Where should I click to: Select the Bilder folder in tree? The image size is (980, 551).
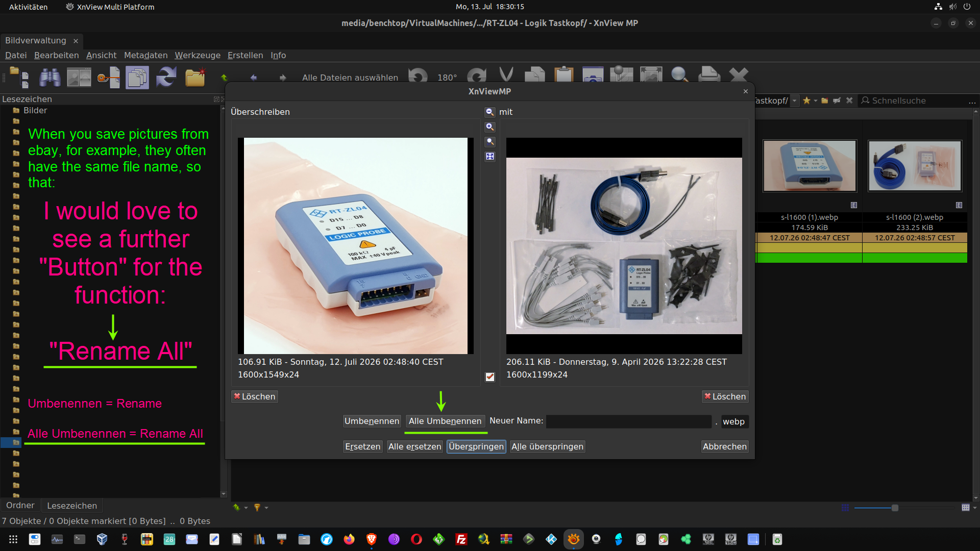pos(35,111)
